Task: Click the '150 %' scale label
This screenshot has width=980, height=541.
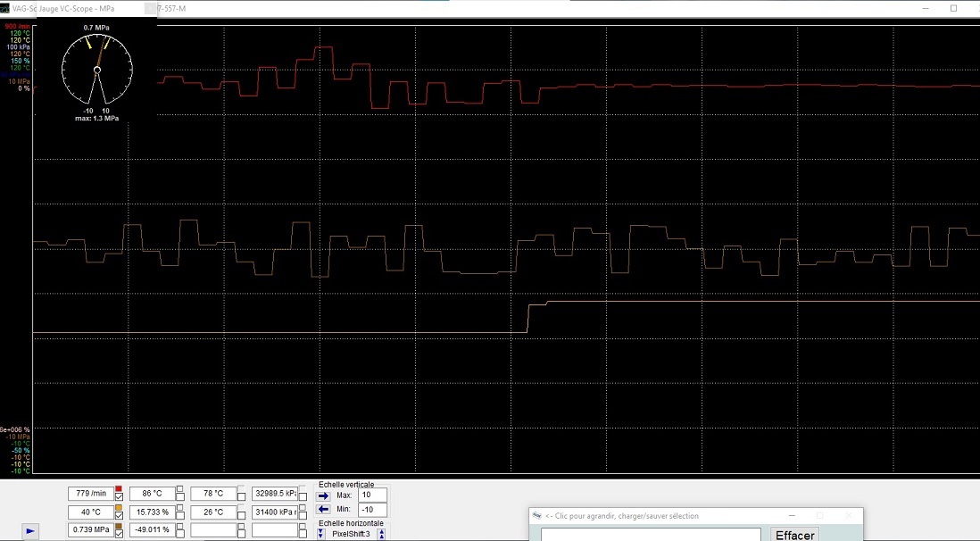Action: [x=20, y=61]
